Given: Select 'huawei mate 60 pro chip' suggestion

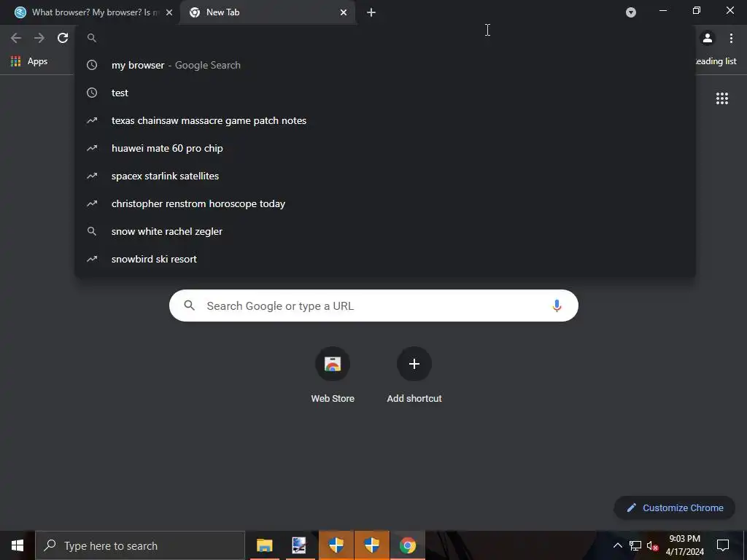Looking at the screenshot, I should click(385, 148).
